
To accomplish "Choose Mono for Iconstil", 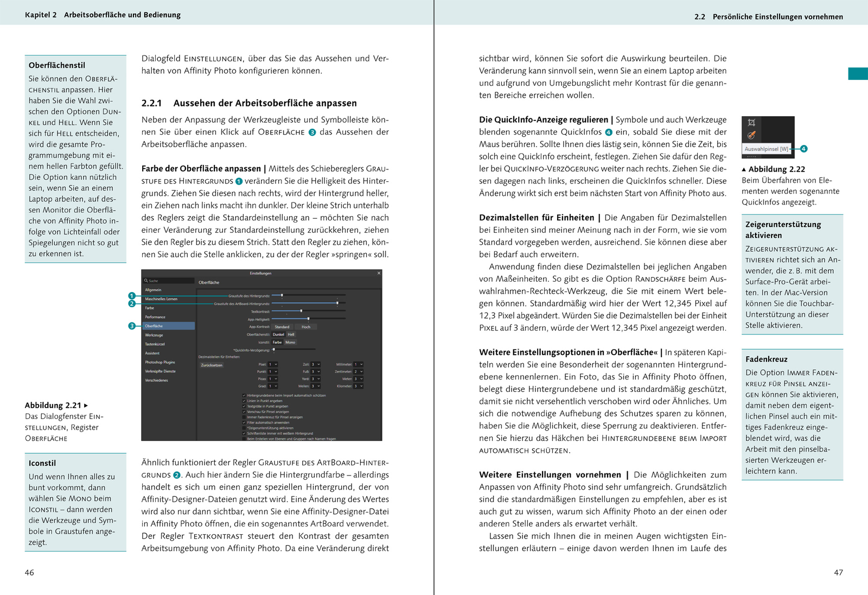I will tap(290, 342).
